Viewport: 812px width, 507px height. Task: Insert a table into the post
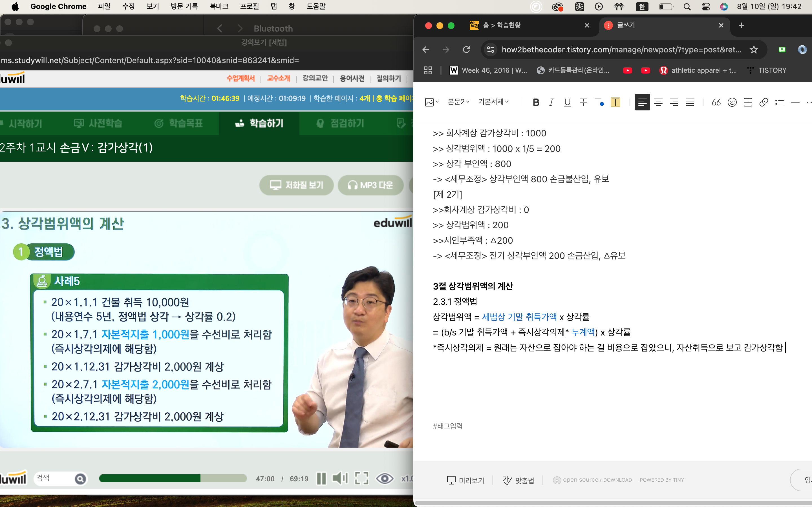[748, 102]
